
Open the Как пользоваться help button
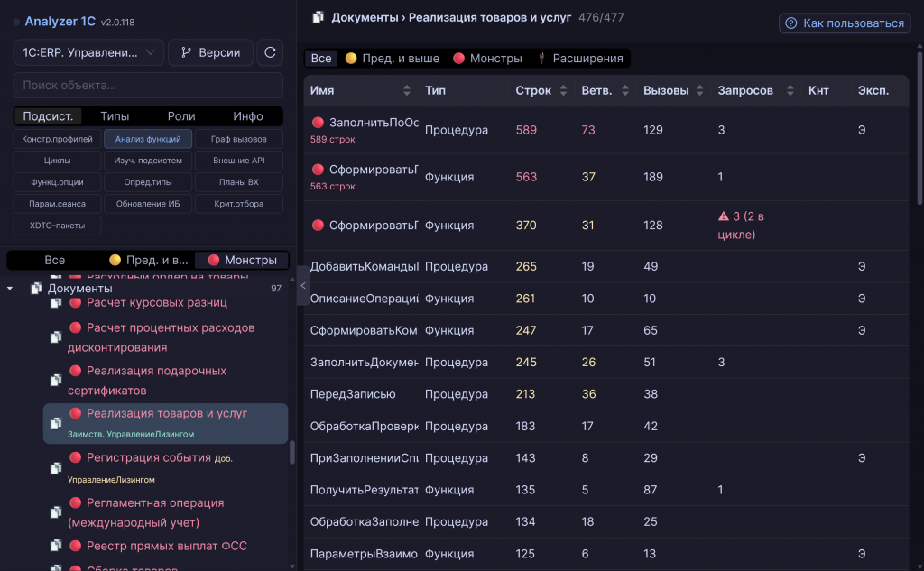click(x=845, y=23)
